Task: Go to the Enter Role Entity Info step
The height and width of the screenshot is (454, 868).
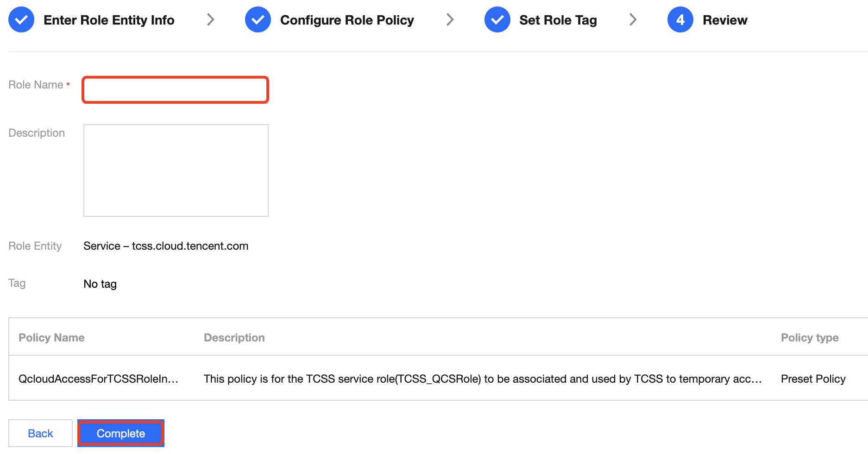Action: click(x=109, y=20)
